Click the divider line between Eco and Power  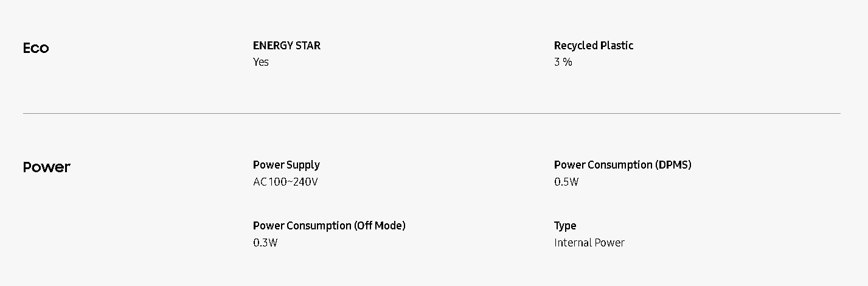click(x=432, y=113)
